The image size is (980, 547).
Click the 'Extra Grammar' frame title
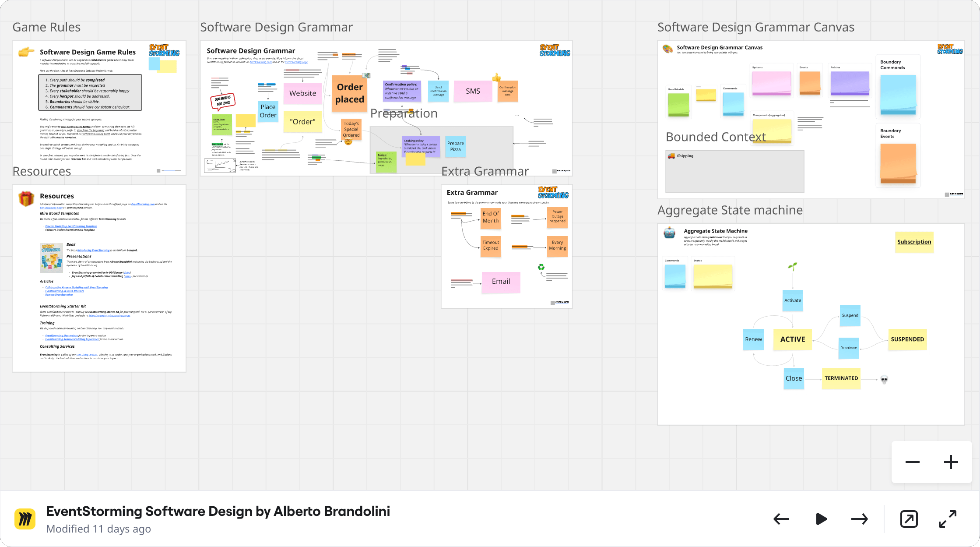[485, 171]
